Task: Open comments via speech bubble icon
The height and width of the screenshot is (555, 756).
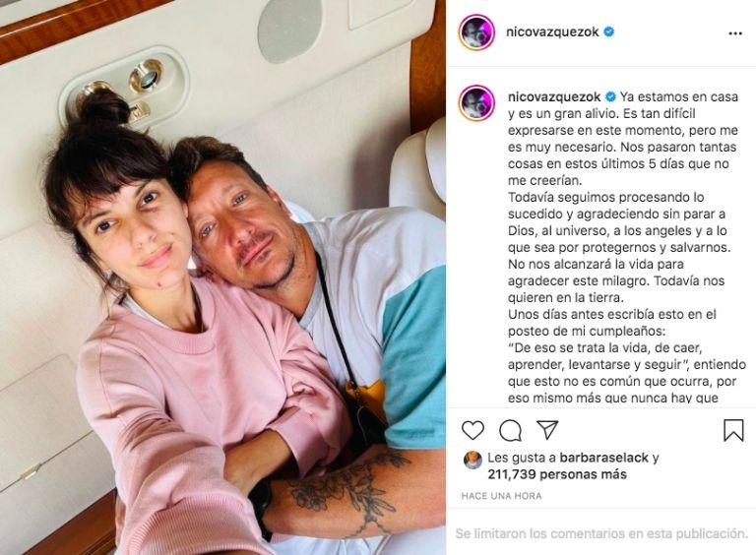Action: pos(510,430)
